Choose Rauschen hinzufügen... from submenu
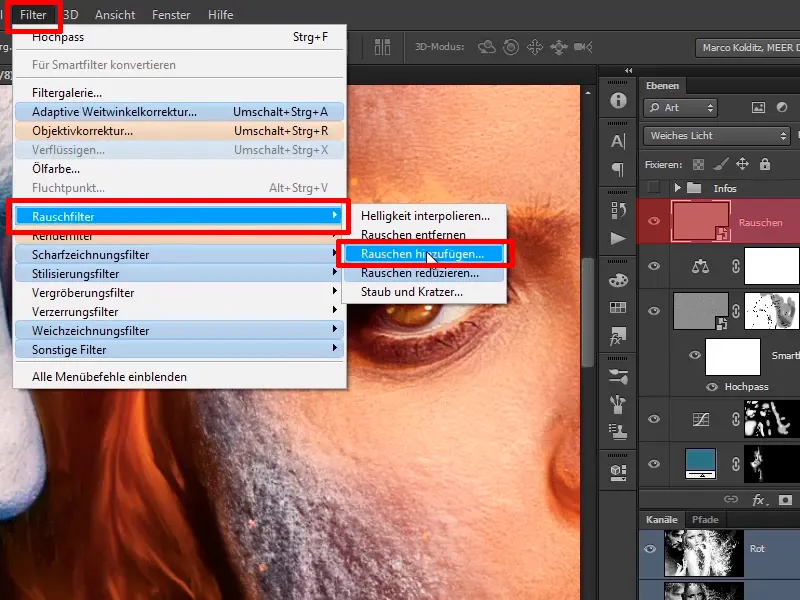Screen dimensions: 800x600 click(424, 254)
